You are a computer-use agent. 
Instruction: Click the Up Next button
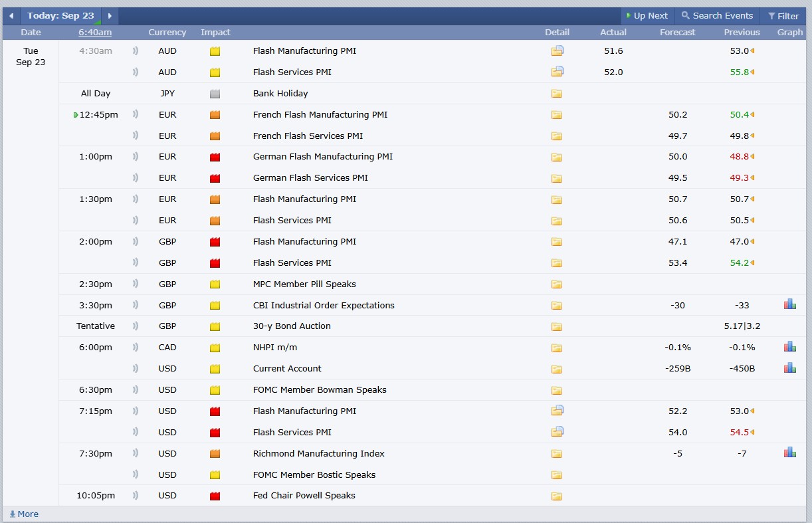point(647,16)
